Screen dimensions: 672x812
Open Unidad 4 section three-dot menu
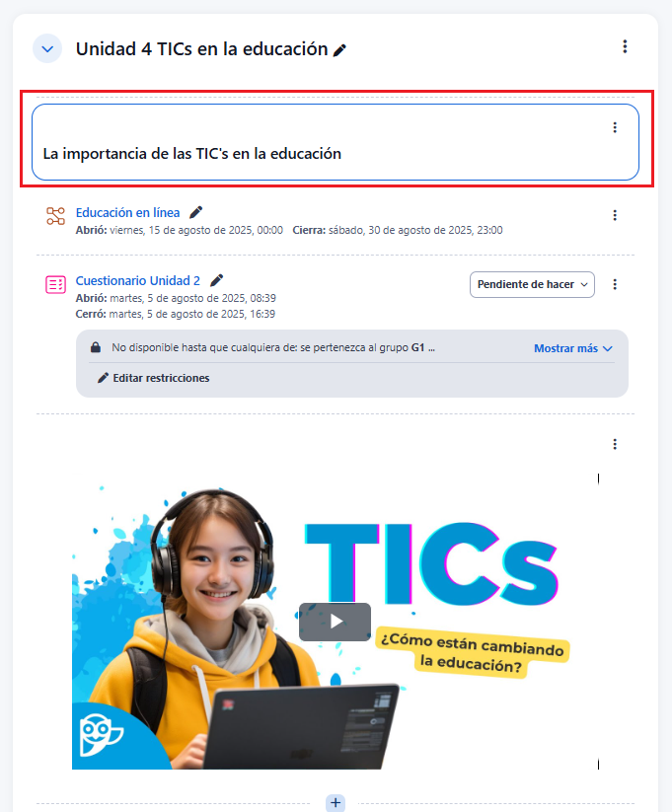625,46
